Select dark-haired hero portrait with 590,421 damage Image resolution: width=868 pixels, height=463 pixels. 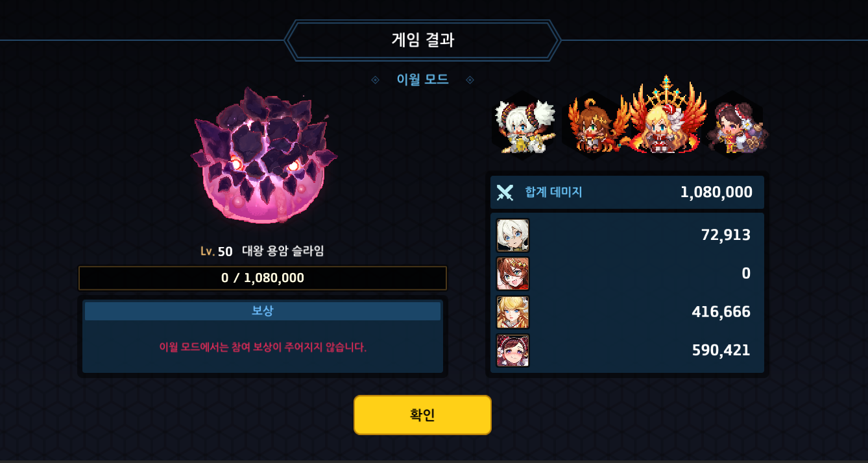click(512, 350)
